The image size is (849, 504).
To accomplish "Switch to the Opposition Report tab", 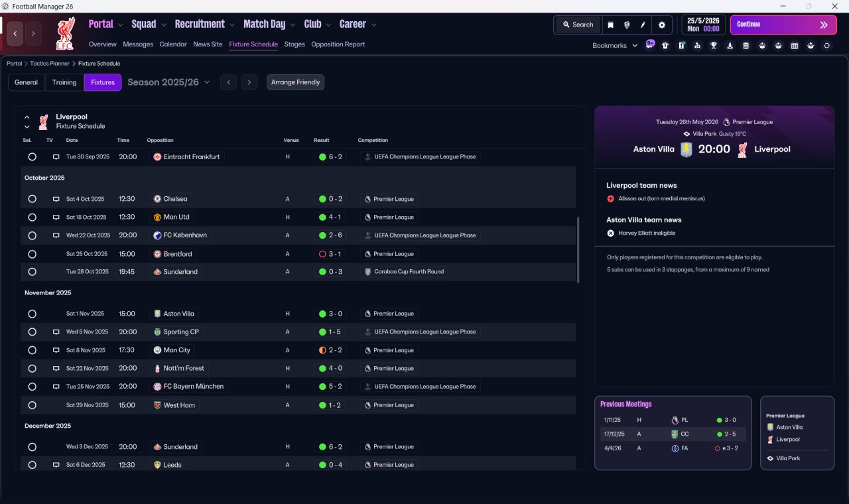I will point(338,44).
